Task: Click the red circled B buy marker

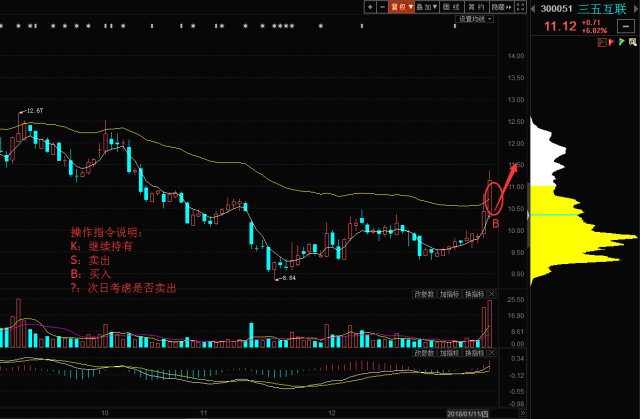Action: click(495, 224)
